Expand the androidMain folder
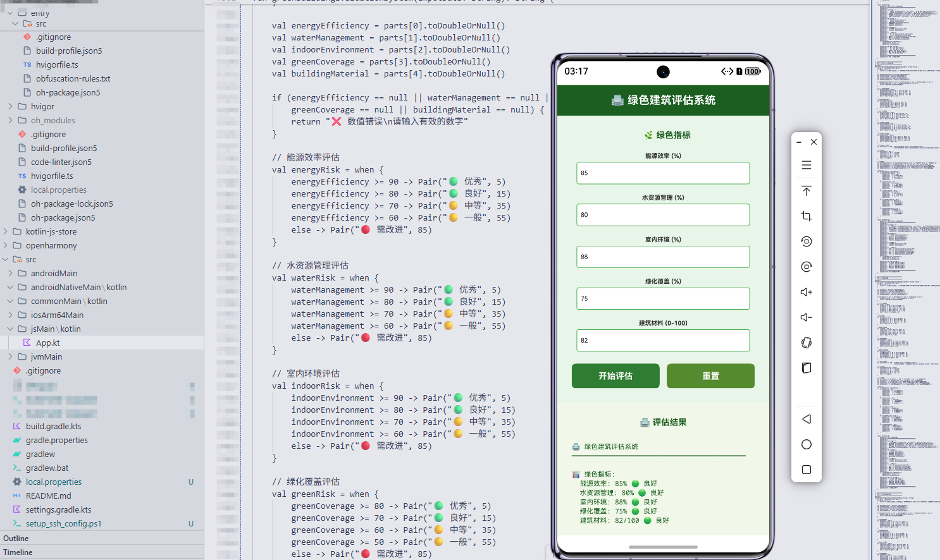The image size is (940, 560). coord(10,273)
